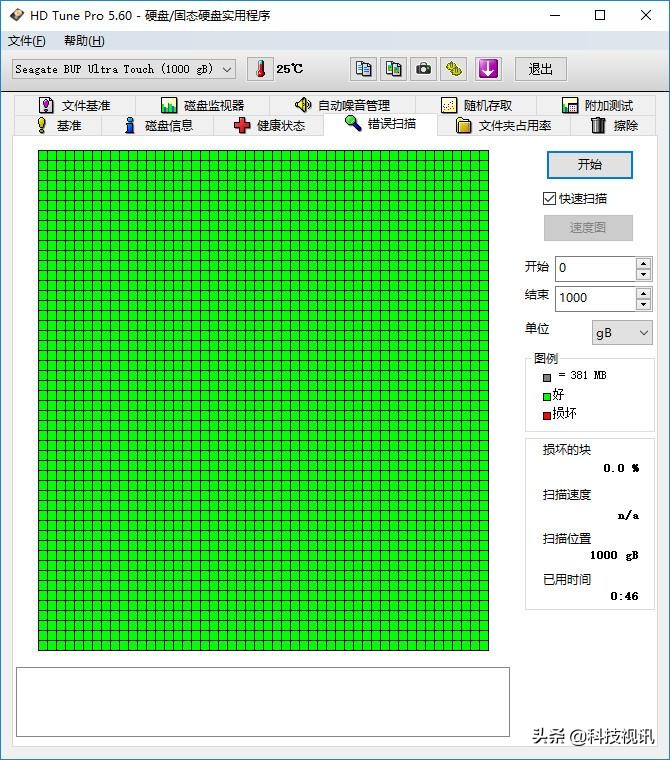
Task: Click the 25℃ temperature reading
Action: tap(289, 69)
